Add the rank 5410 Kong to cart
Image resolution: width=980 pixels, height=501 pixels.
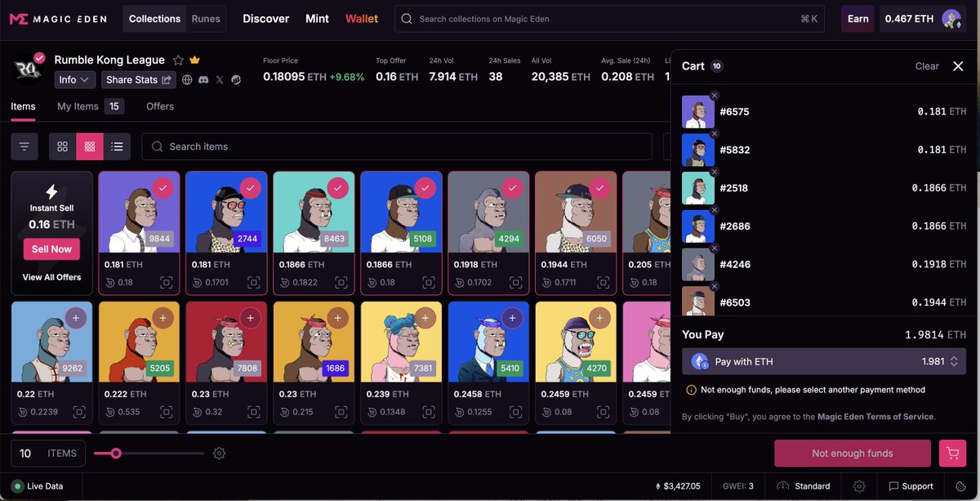click(x=512, y=318)
